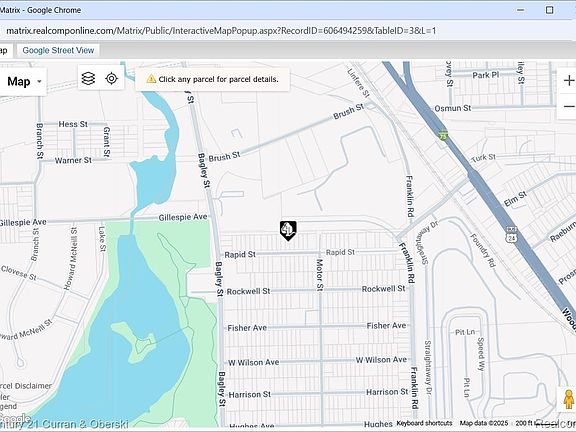Open the Parcel Disclaimer link
Screen dimensions: 576x432
[x=26, y=386]
